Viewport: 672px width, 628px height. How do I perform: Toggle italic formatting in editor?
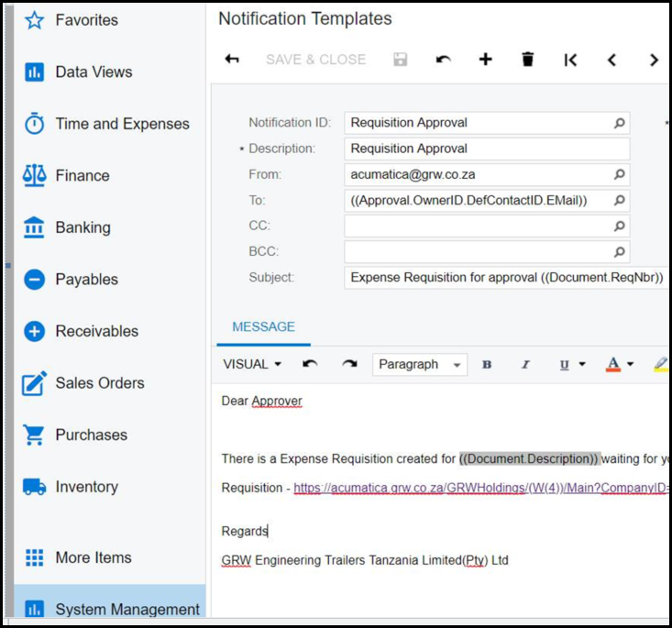tap(525, 364)
